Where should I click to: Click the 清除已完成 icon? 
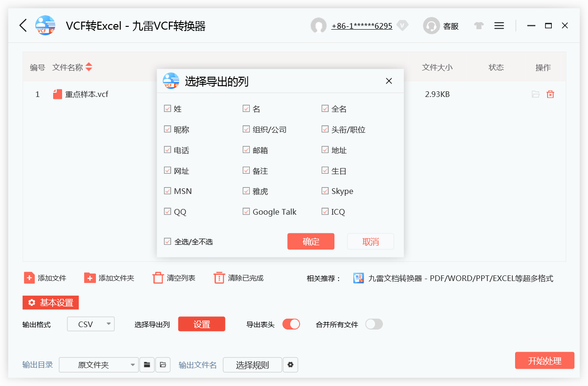click(219, 278)
